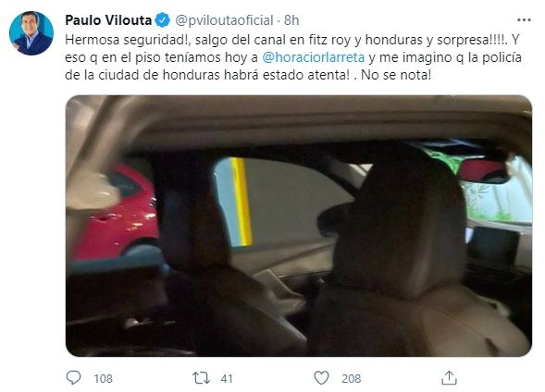Like the tweet with the heart icon
Screen dimensions: 545x392
pos(321,378)
